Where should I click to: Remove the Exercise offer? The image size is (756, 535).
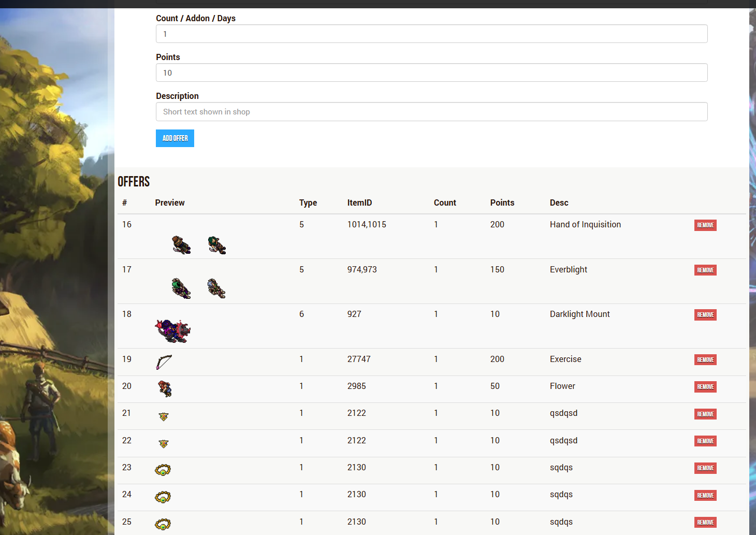[x=705, y=360]
